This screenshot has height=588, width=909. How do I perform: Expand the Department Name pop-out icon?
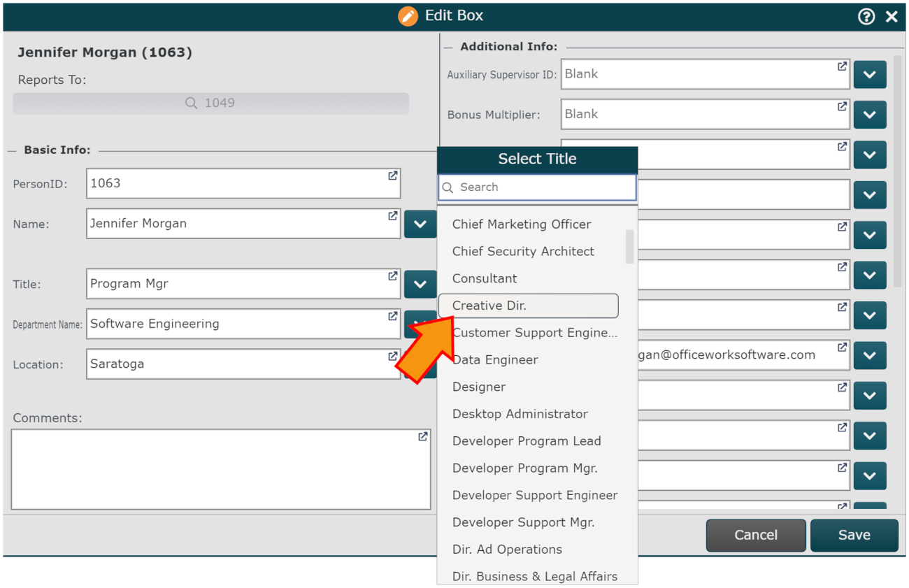pyautogui.click(x=393, y=316)
